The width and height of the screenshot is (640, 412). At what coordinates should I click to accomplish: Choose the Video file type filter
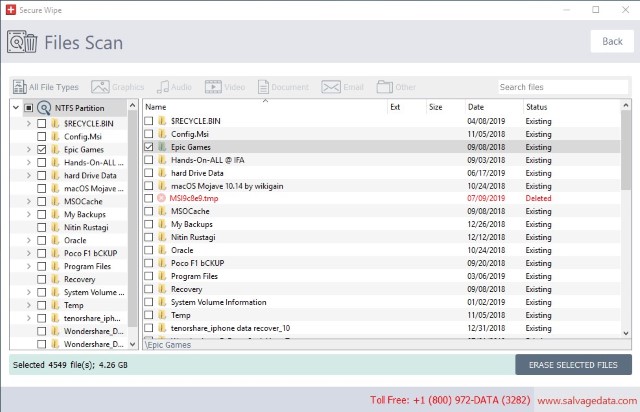[211, 87]
